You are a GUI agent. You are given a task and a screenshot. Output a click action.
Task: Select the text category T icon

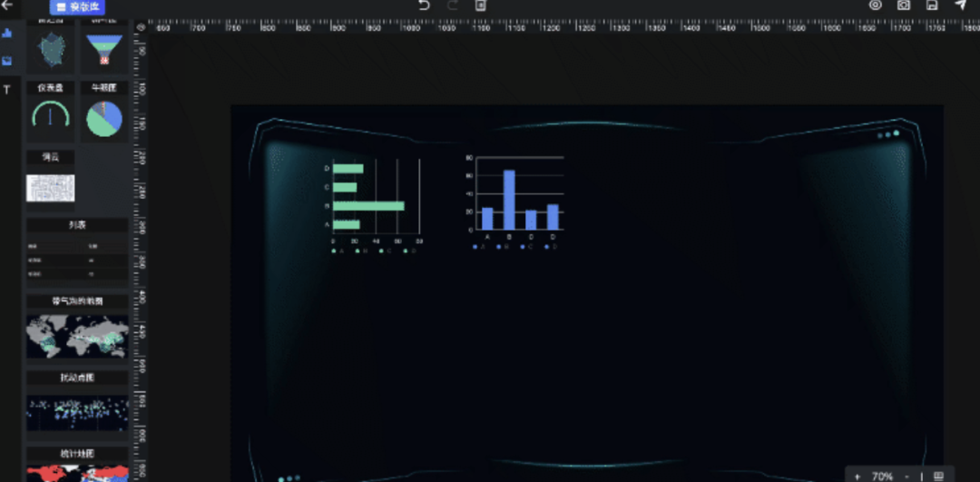click(7, 90)
